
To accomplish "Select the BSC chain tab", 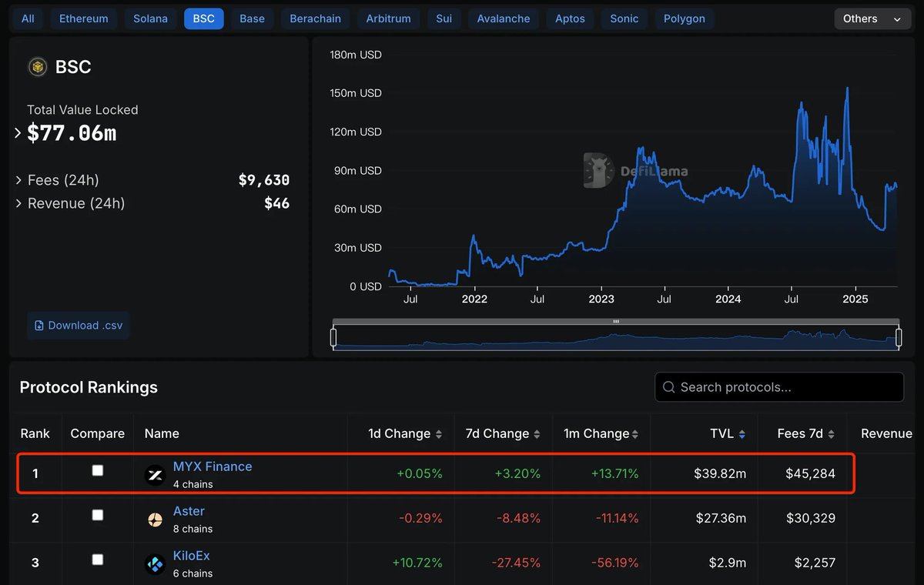I will click(x=204, y=18).
